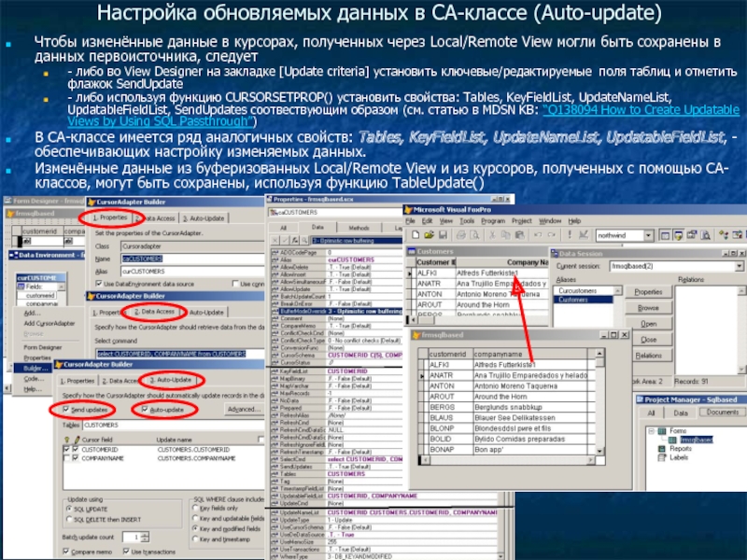Click the Modify Form icon next to Run

click(584, 235)
